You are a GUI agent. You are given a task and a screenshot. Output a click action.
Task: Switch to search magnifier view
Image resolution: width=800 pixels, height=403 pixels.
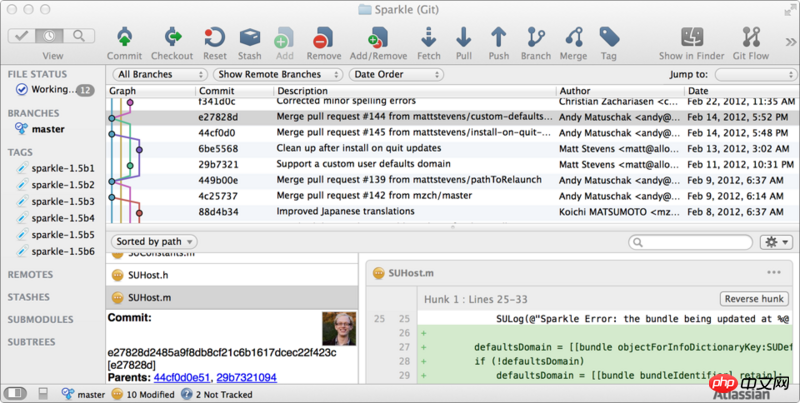(79, 36)
